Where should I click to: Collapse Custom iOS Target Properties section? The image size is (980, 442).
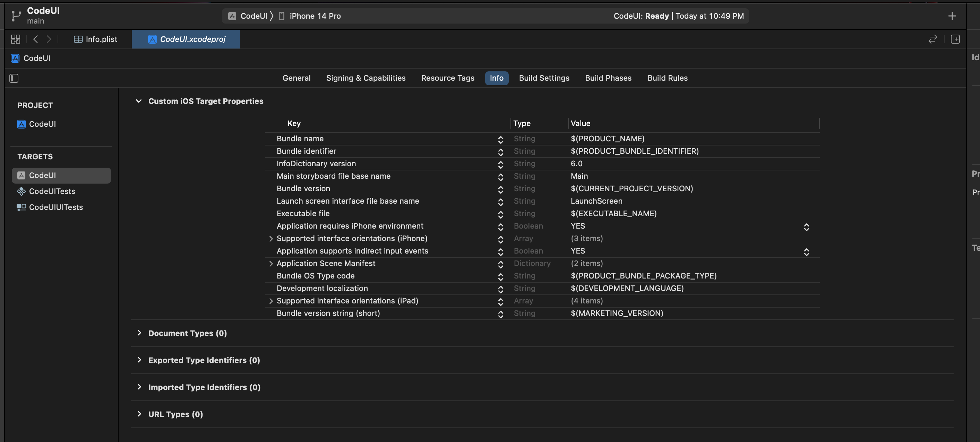139,101
